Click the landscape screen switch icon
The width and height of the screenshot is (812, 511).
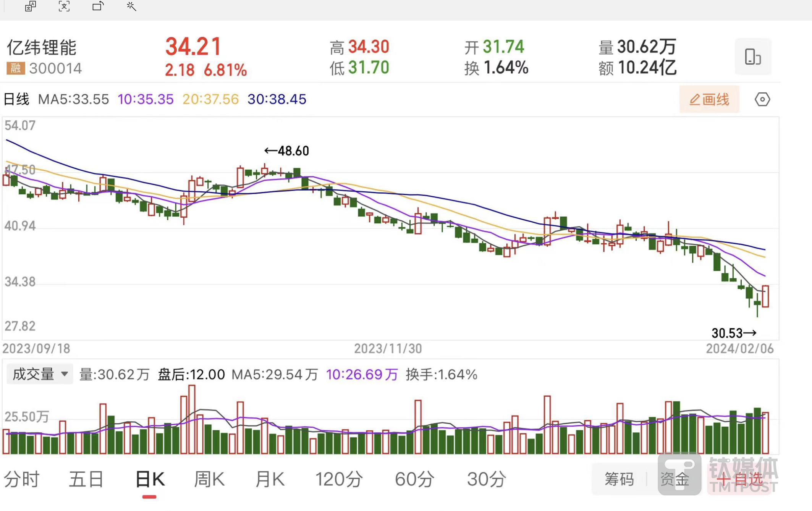click(752, 57)
